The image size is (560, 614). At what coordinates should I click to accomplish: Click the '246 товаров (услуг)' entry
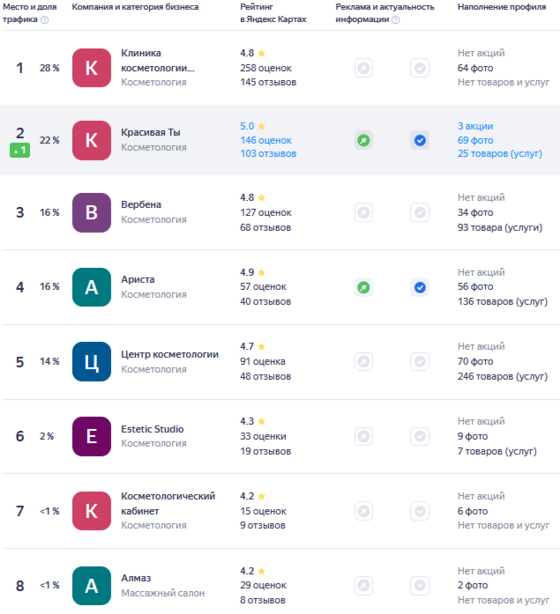[502, 376]
